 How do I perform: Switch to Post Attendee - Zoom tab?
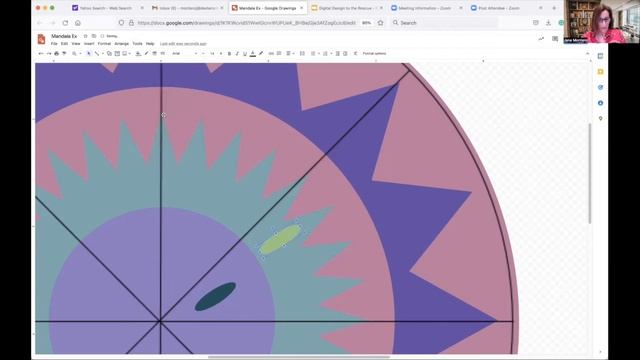[506, 8]
